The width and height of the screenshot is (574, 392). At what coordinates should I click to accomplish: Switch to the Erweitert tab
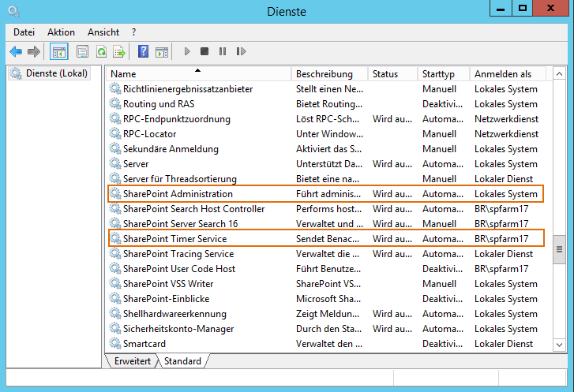click(133, 361)
